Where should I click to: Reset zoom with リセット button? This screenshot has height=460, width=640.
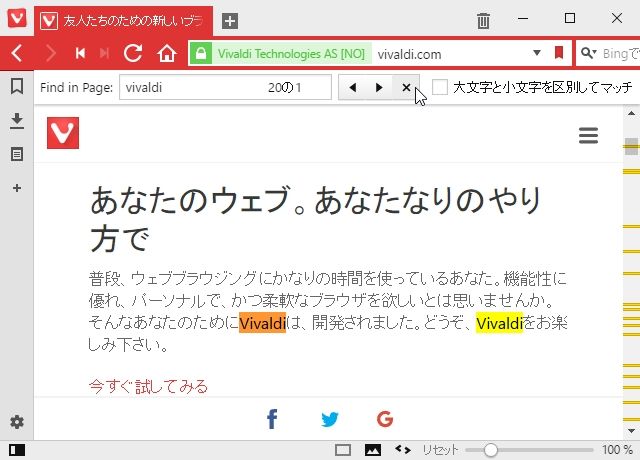pos(440,450)
